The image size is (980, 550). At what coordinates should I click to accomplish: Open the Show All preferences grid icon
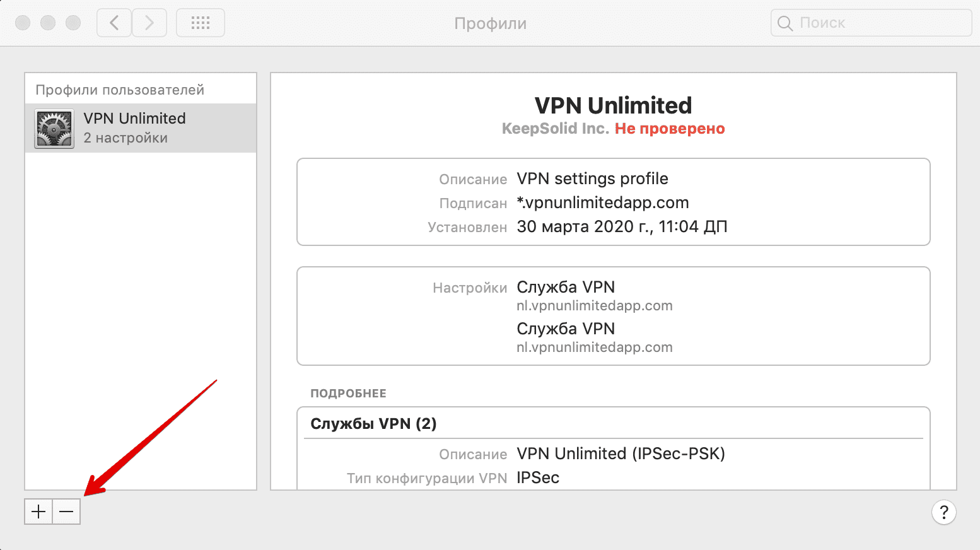[200, 22]
